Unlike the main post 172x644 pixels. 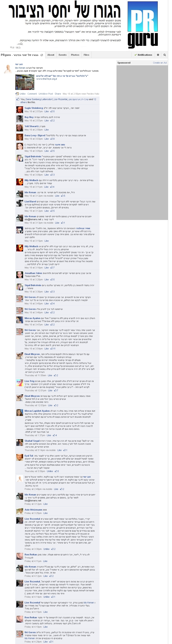point(22,94)
